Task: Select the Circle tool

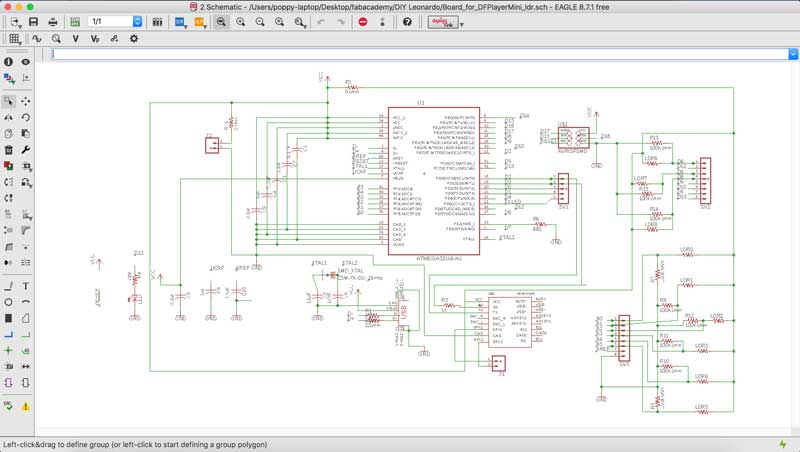Action: tap(9, 302)
